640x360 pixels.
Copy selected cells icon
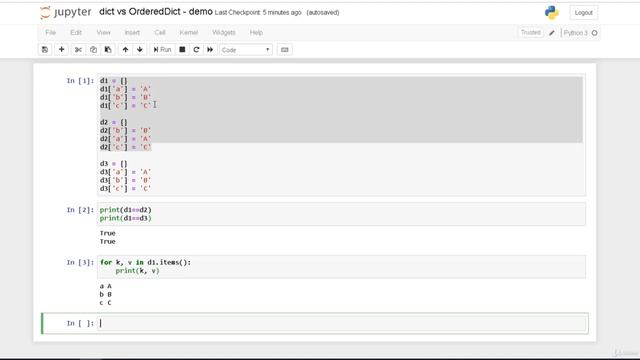[x=93, y=50]
